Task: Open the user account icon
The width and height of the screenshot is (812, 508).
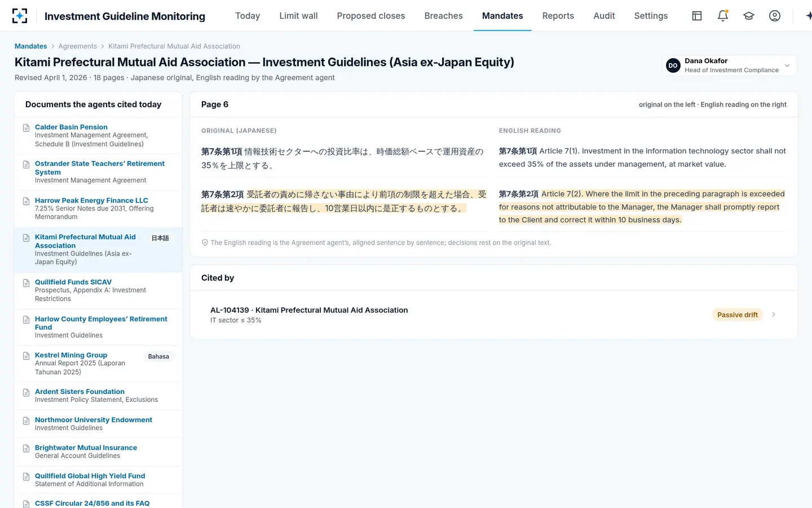Action: 775,16
